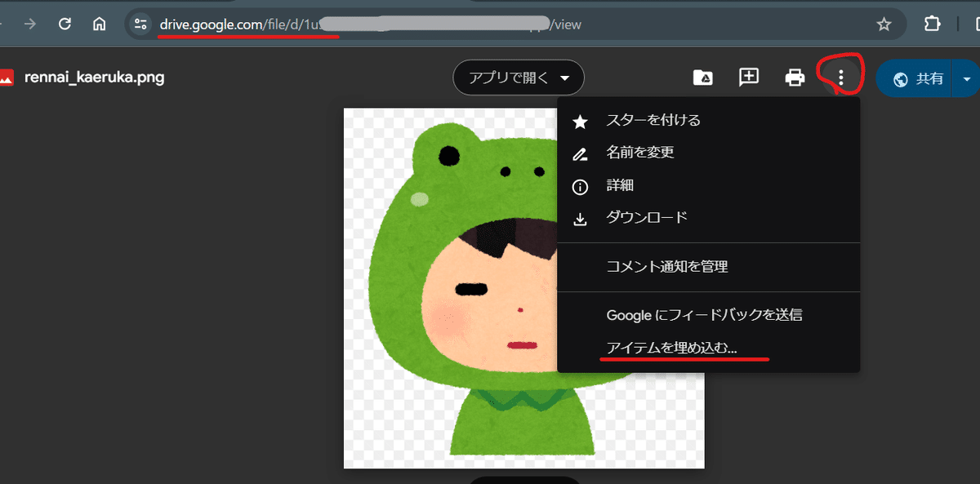Bookmark this page with star icon
Viewport: 980px width, 484px height.
click(884, 24)
